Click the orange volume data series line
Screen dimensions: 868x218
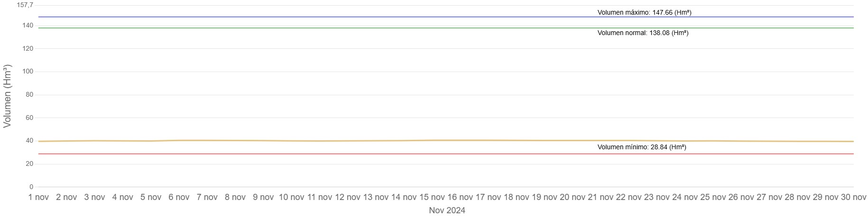tap(332, 141)
